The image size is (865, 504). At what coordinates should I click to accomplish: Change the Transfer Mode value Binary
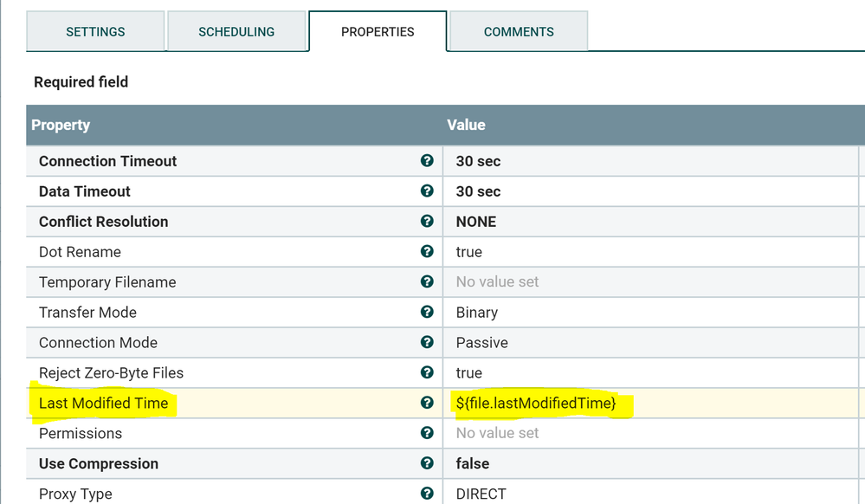pos(477,313)
